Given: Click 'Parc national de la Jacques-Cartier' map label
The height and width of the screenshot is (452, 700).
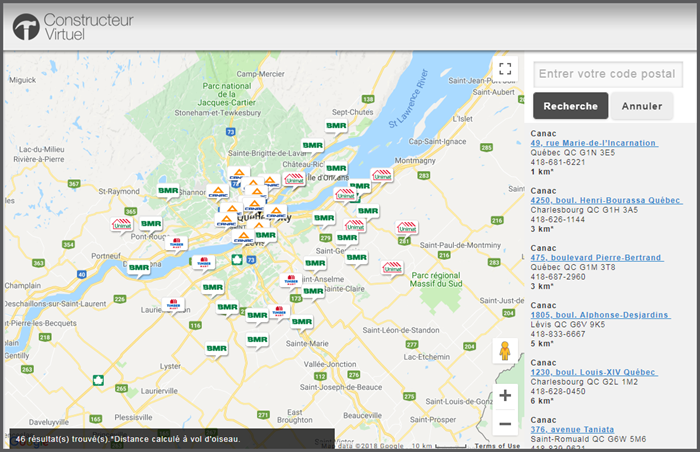Looking at the screenshot, I should point(227,94).
